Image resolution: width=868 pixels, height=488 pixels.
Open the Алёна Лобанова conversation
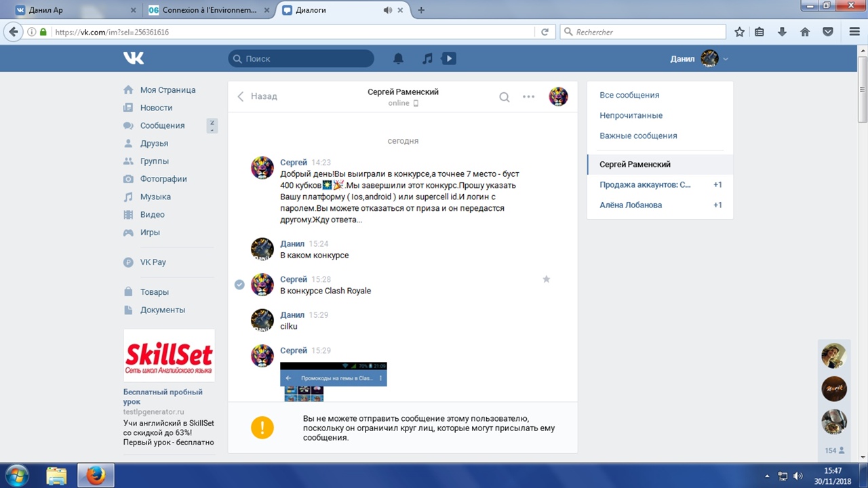click(631, 205)
